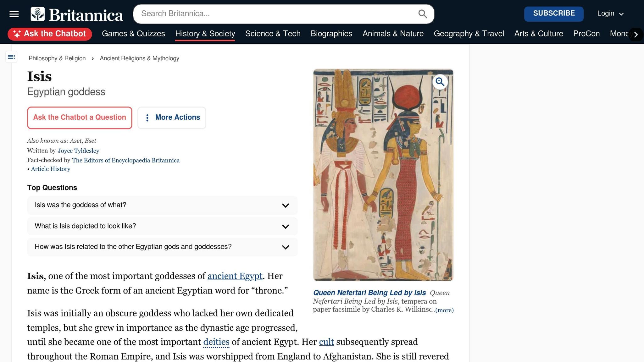Open the table of contents sidebar icon

pos(11,57)
